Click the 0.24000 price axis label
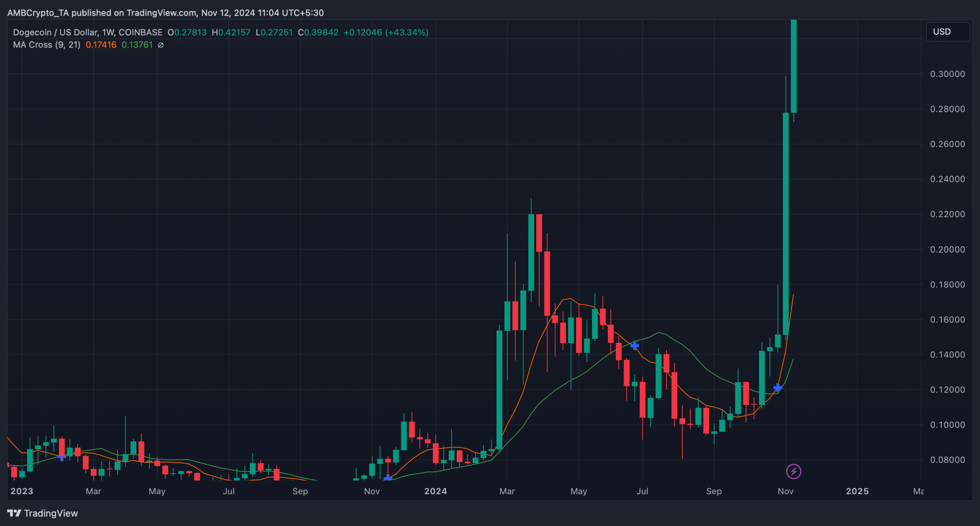The height and width of the screenshot is (526, 980). tap(947, 179)
